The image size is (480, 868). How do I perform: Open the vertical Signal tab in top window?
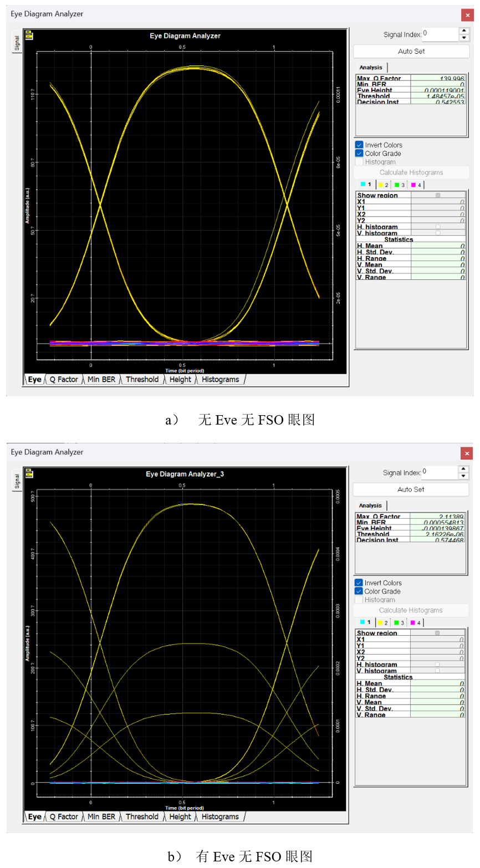[17, 44]
